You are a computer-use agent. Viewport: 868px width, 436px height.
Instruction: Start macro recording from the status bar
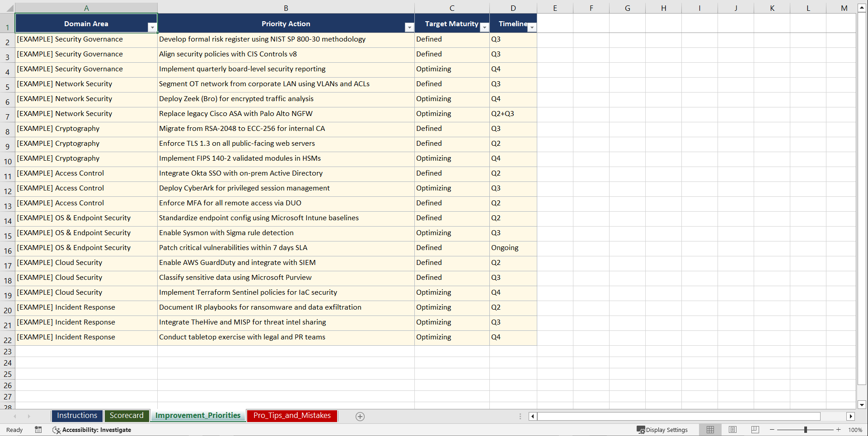click(x=38, y=430)
